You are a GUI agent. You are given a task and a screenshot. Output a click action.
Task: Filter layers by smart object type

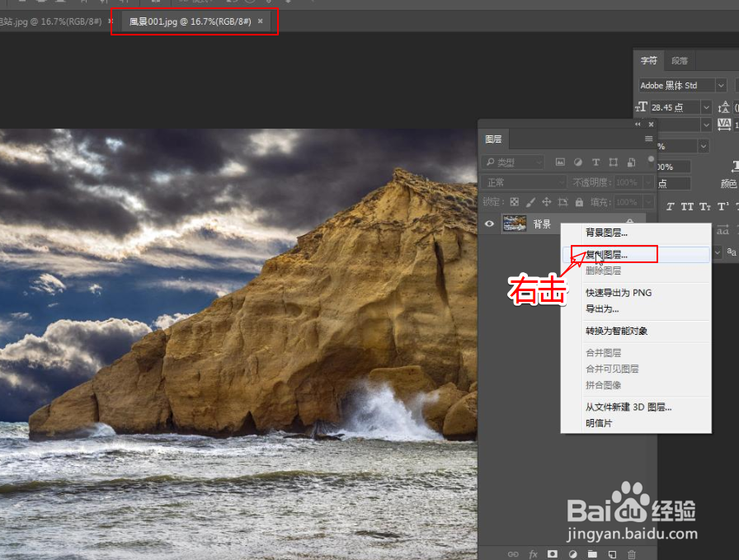(631, 162)
